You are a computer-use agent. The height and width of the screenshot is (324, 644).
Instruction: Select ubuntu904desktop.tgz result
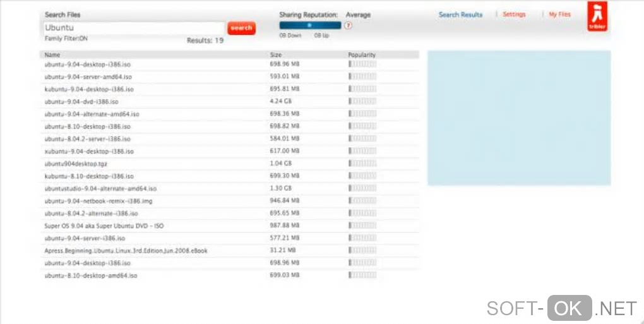229,164
